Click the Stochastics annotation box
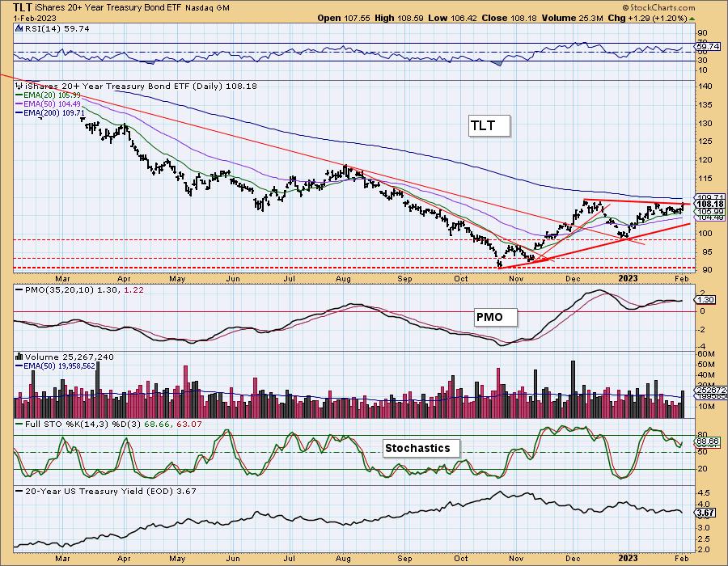This screenshot has height=566, width=728. click(421, 448)
